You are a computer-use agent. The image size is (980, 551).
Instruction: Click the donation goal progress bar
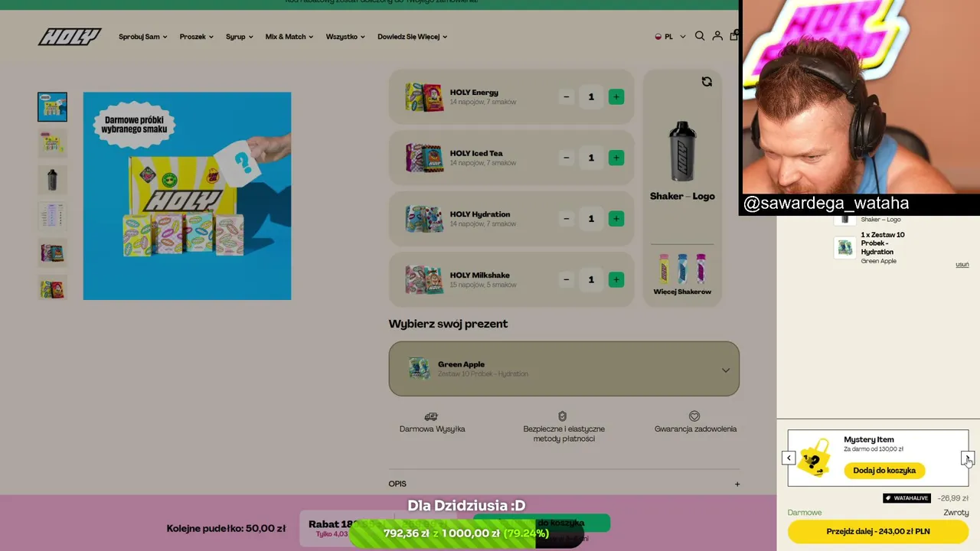466,533
